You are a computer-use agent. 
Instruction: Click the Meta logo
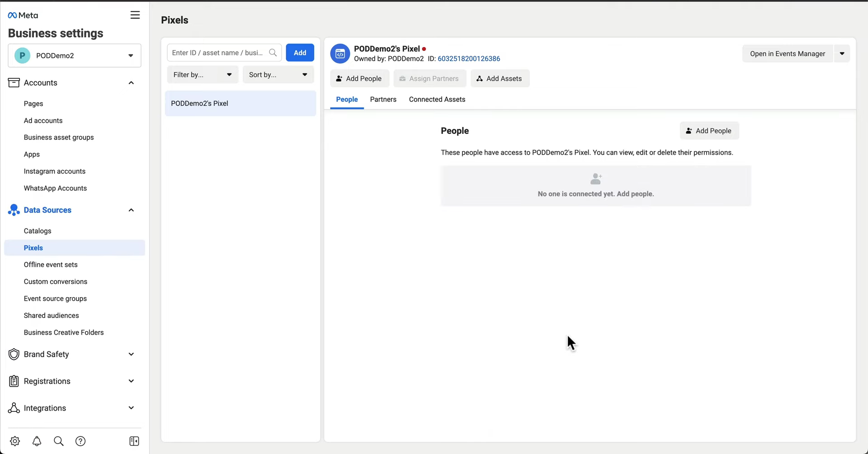[23, 15]
